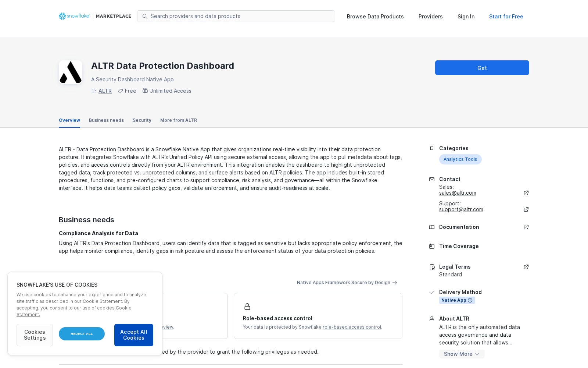588x368 pixels.
Task: Open the ALTR provider link
Action: click(105, 91)
